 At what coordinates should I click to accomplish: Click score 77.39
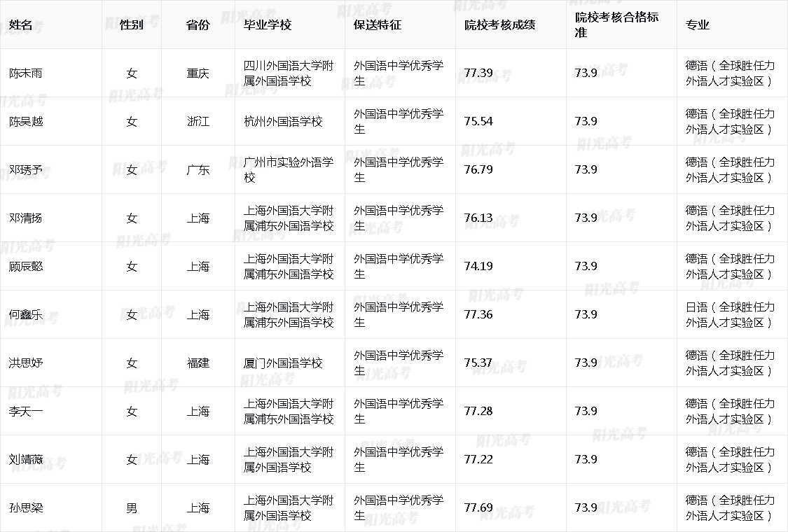478,73
